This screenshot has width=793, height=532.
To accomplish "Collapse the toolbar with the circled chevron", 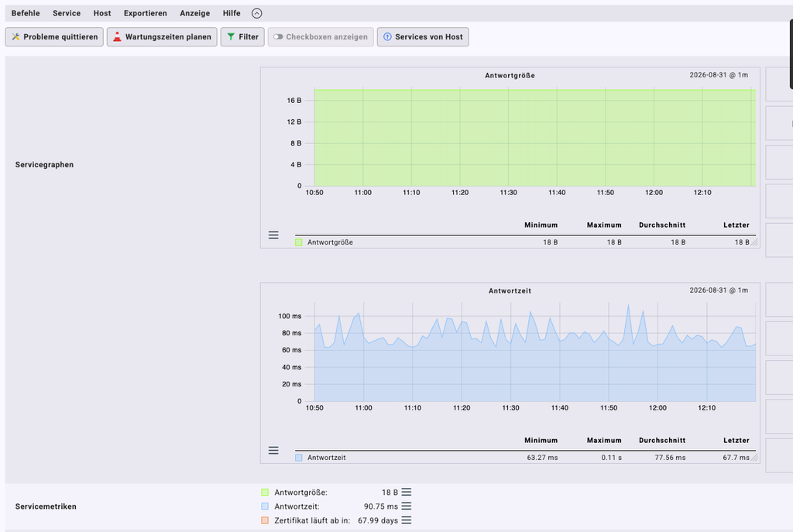I will (257, 13).
